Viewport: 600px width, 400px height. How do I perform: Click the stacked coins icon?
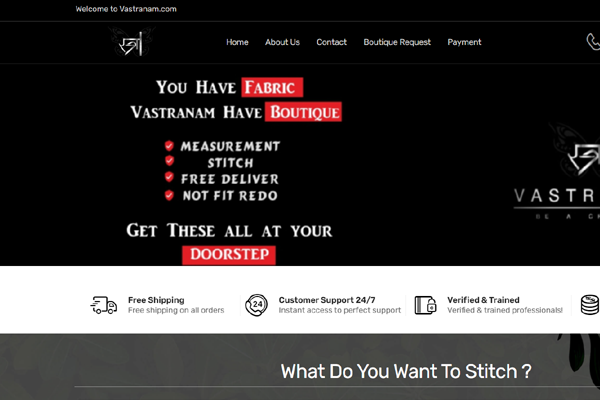[x=590, y=305]
